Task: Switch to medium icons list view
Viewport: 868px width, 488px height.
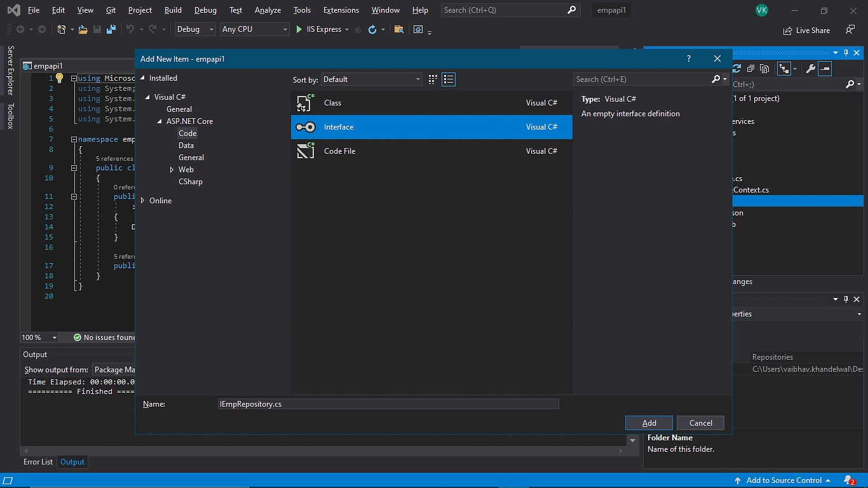Action: click(449, 79)
